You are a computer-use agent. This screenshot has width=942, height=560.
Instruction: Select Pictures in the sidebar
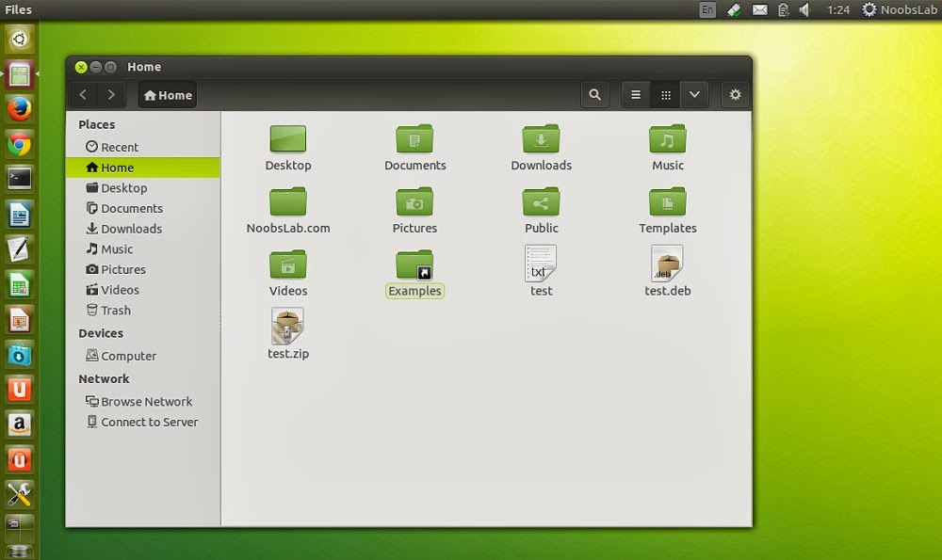pyautogui.click(x=142, y=269)
